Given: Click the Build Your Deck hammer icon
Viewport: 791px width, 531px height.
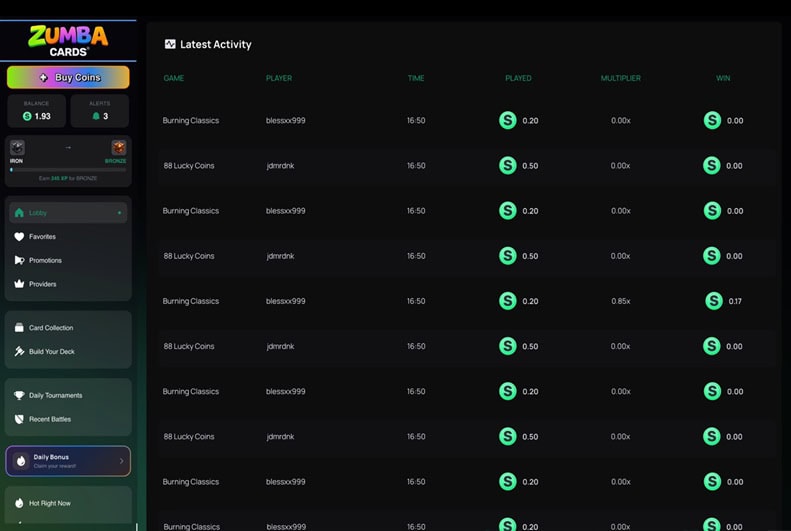Looking at the screenshot, I should click(19, 351).
